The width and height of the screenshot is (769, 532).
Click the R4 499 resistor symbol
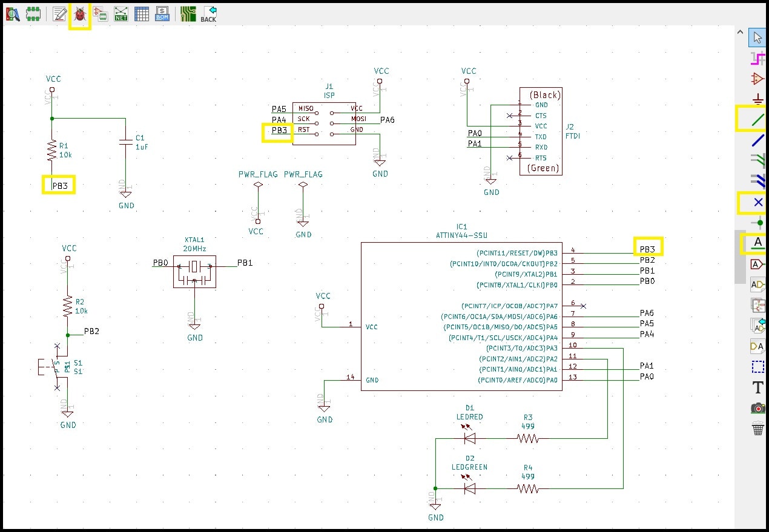tap(527, 488)
